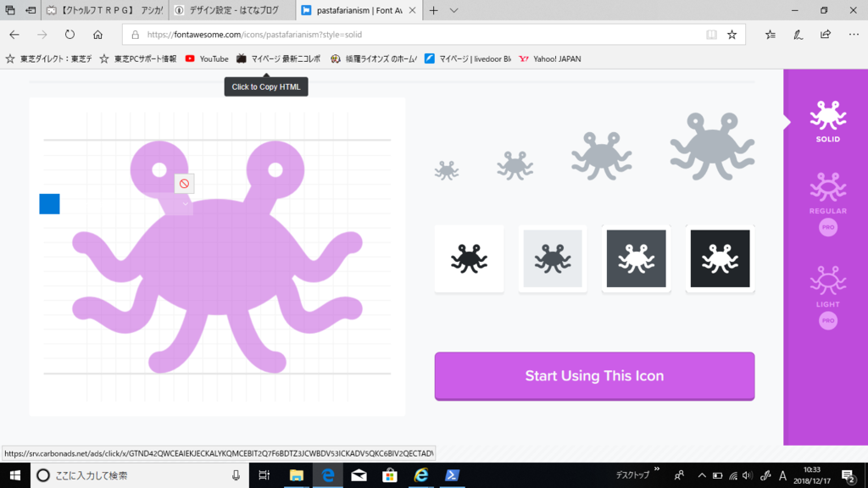Select the Light icon style

click(x=827, y=286)
